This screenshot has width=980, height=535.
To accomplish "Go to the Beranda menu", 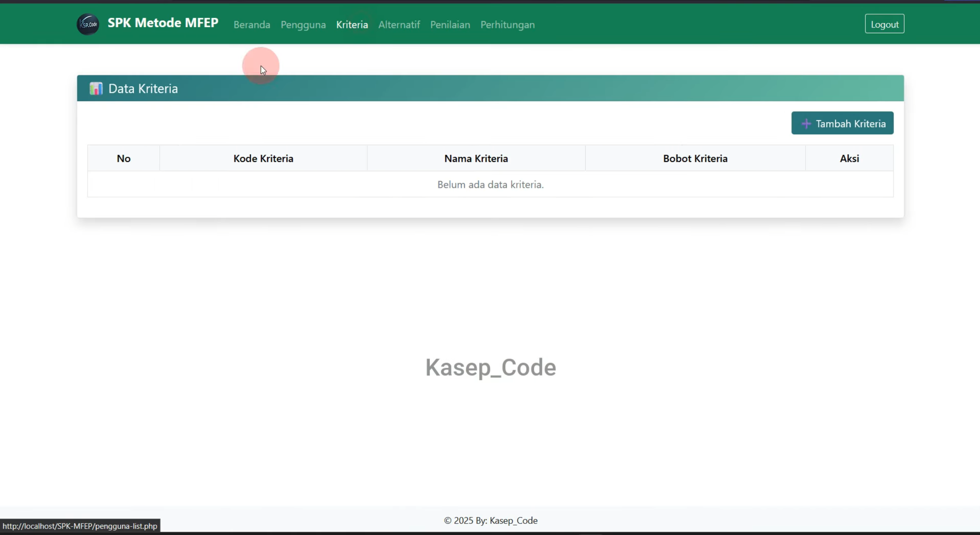I will point(252,24).
